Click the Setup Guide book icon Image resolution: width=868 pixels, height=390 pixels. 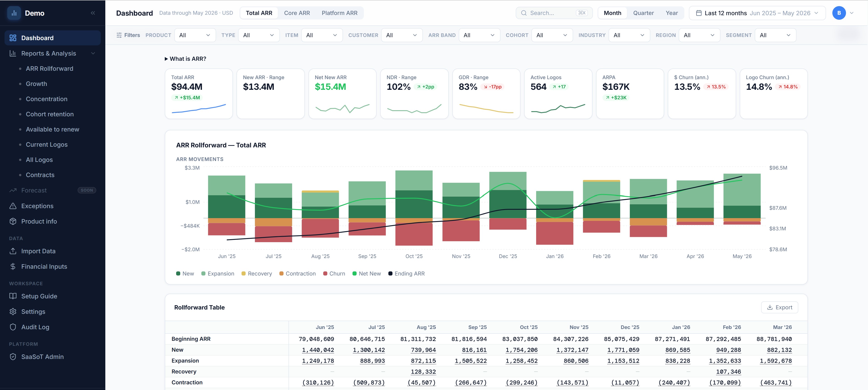[x=13, y=296]
